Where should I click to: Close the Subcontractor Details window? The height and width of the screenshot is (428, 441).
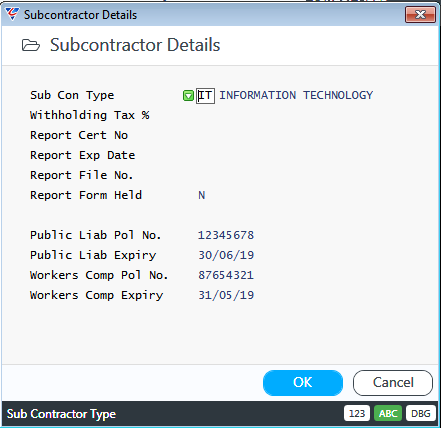420,15
